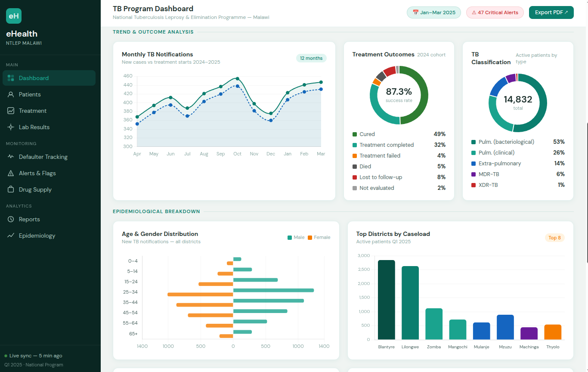Click the Patients person icon
This screenshot has width=588, height=372.
[x=11, y=94]
